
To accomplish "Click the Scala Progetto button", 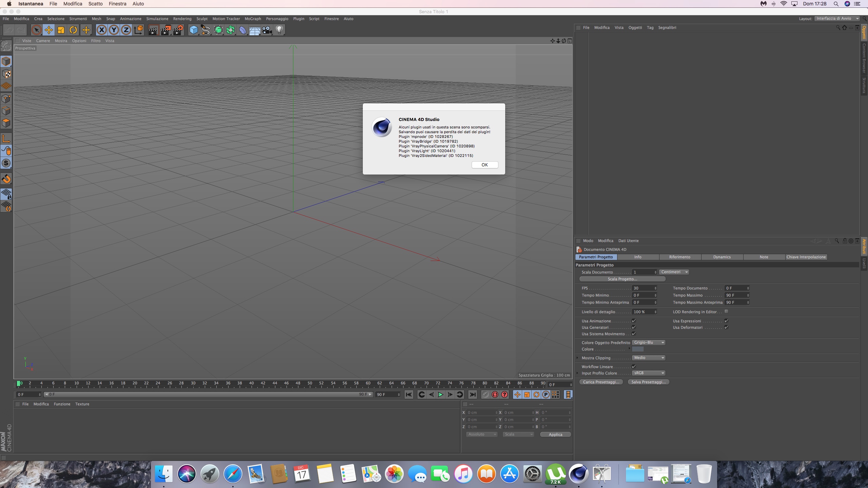I will point(622,279).
